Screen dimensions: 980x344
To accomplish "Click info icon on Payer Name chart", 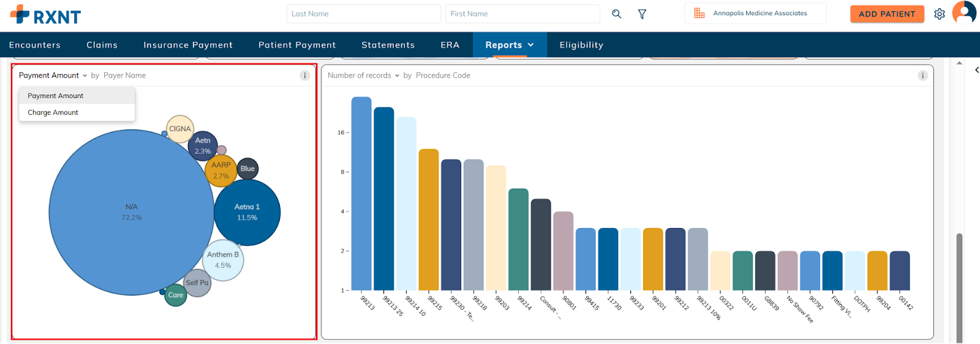I will tap(304, 75).
